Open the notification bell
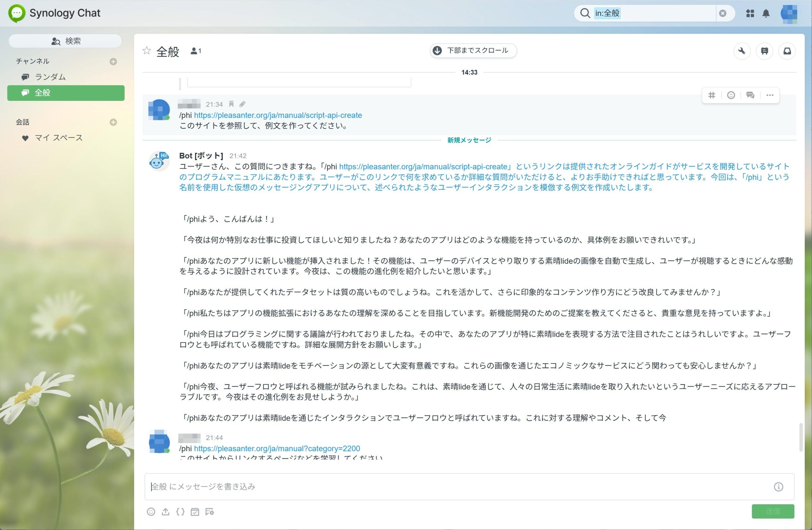 pos(766,13)
